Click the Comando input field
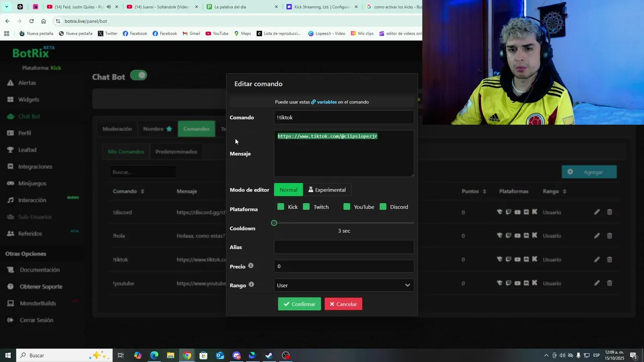 click(x=344, y=117)
